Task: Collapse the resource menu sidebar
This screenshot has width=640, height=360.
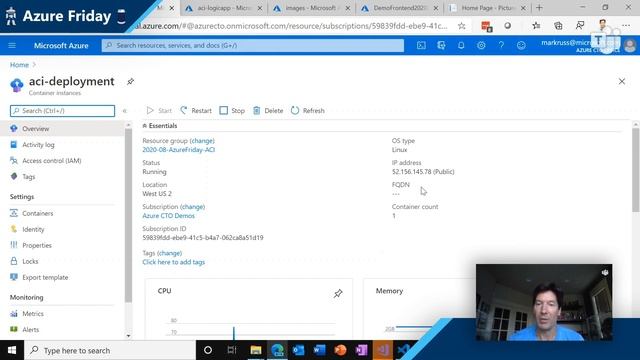Action: 124,111
